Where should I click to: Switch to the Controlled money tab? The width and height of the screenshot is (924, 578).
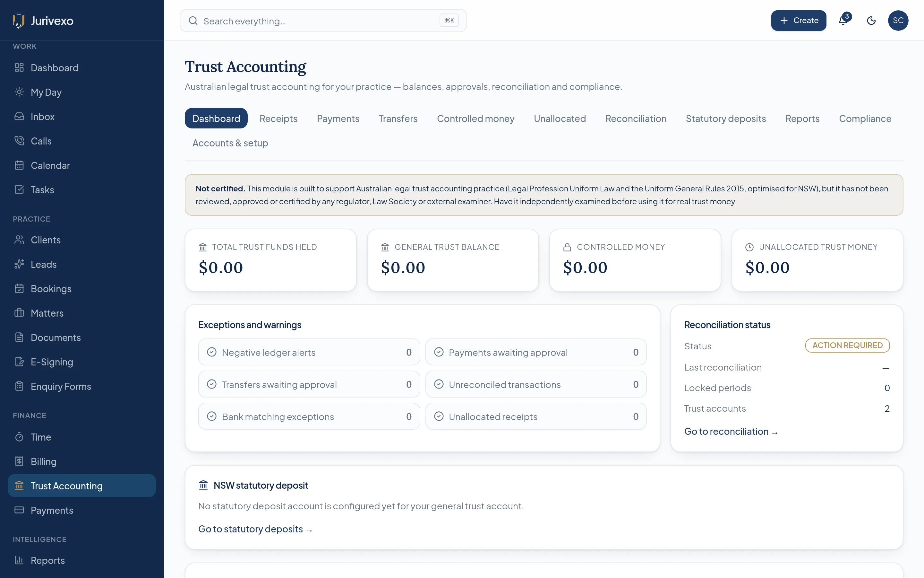(x=475, y=118)
